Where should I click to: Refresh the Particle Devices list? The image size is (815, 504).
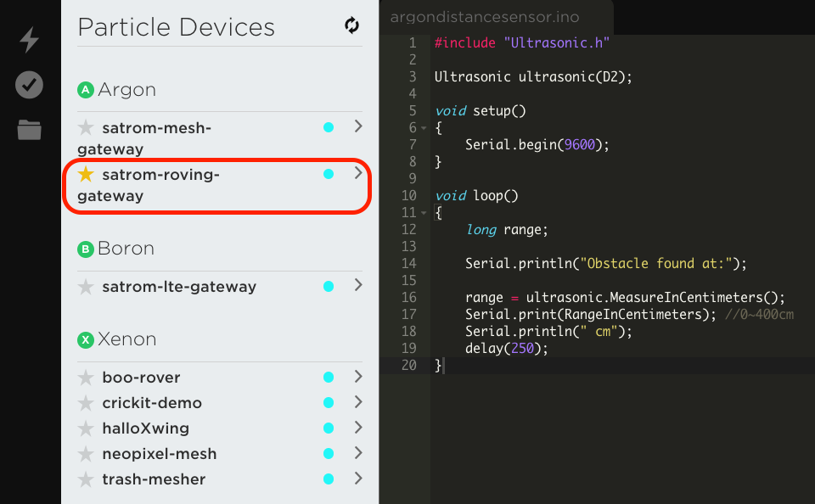tap(351, 25)
